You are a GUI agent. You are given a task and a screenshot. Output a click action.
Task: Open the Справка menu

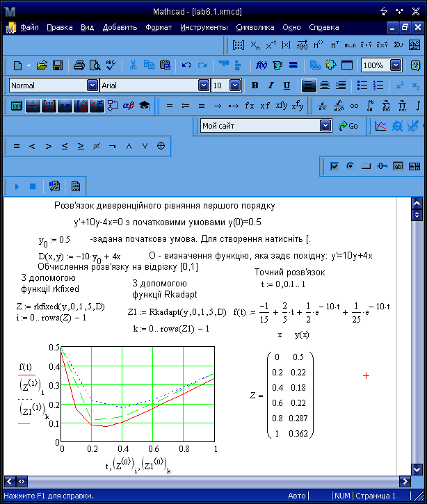pos(324,27)
